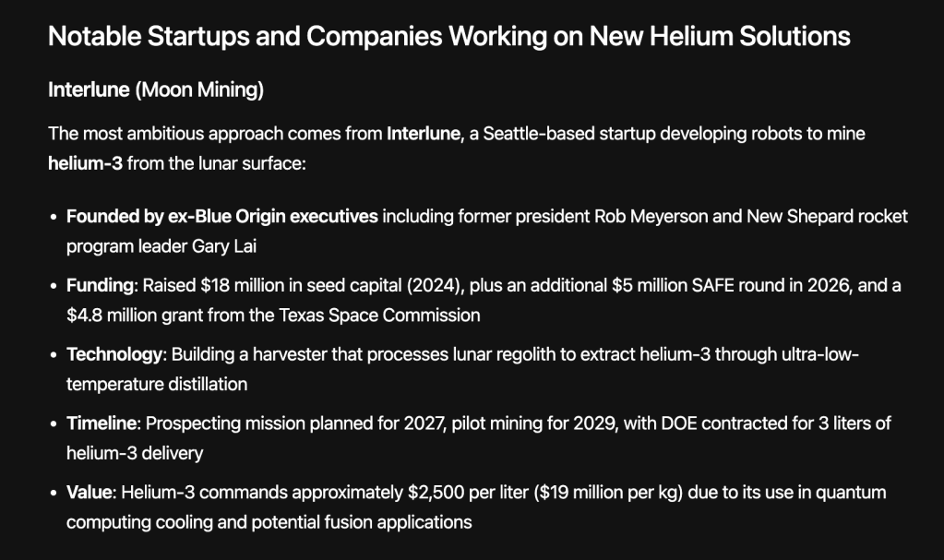Click bold "helium-3" in the intro paragraph
This screenshot has height=560, width=944.
(x=85, y=164)
